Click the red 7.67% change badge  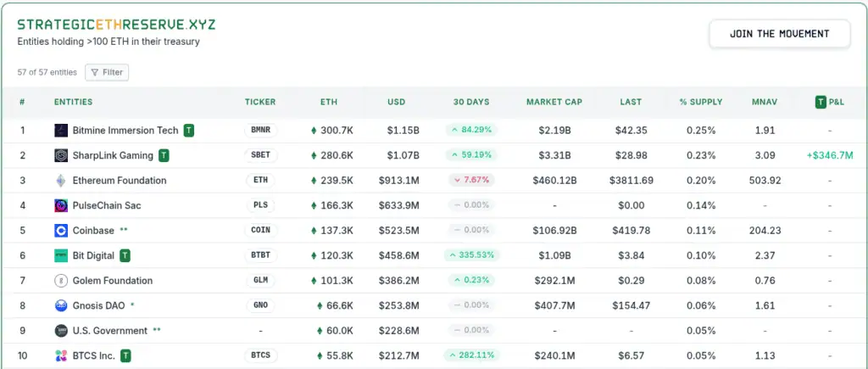pyautogui.click(x=471, y=180)
